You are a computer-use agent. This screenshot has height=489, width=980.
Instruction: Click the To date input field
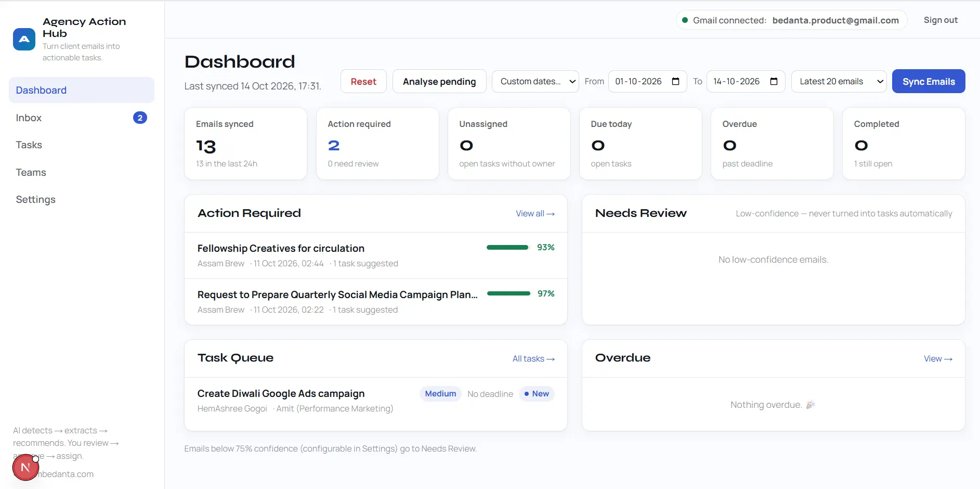coord(746,81)
